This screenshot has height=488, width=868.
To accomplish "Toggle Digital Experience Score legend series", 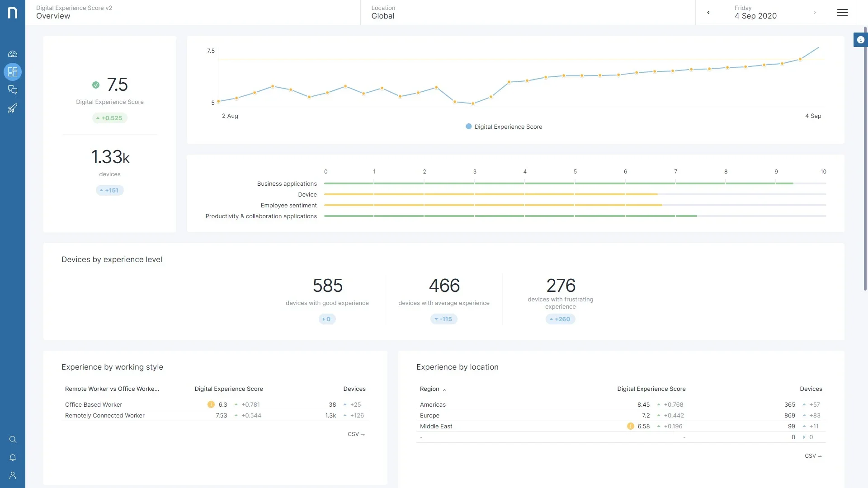I will [504, 127].
